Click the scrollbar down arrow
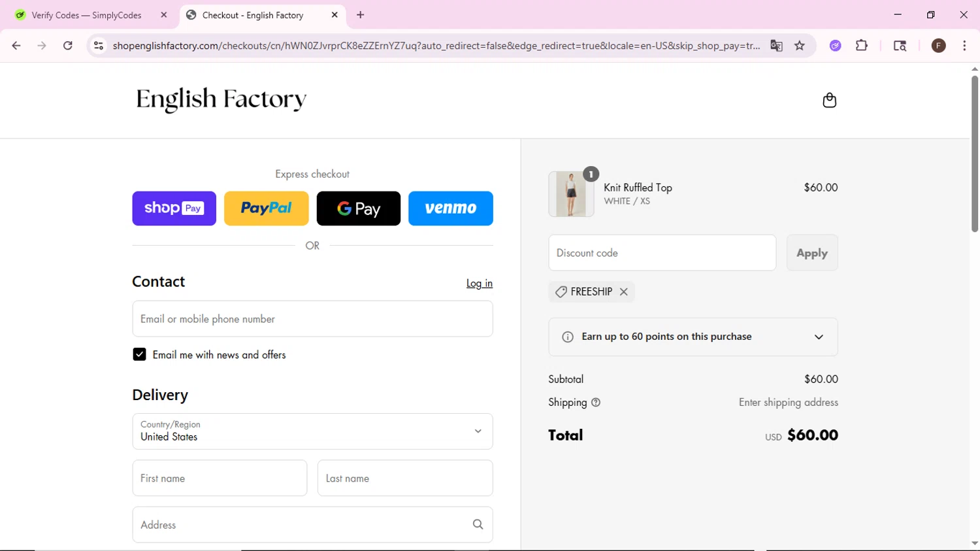 975,544
